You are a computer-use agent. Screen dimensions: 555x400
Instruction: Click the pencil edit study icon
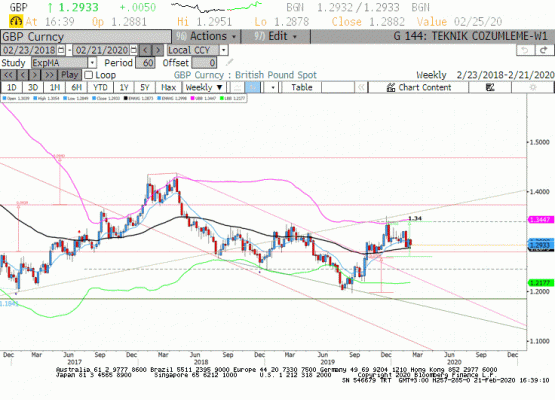pos(229,63)
